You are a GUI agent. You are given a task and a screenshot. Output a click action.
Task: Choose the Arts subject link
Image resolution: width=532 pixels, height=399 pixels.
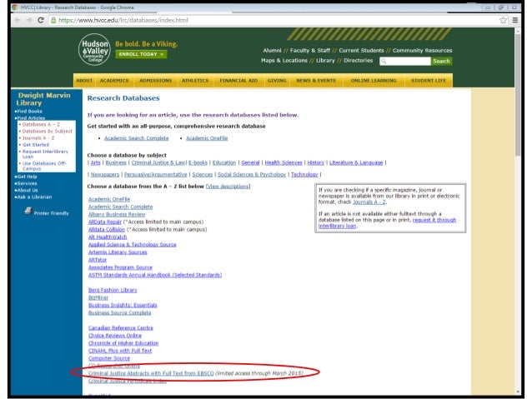pos(96,162)
